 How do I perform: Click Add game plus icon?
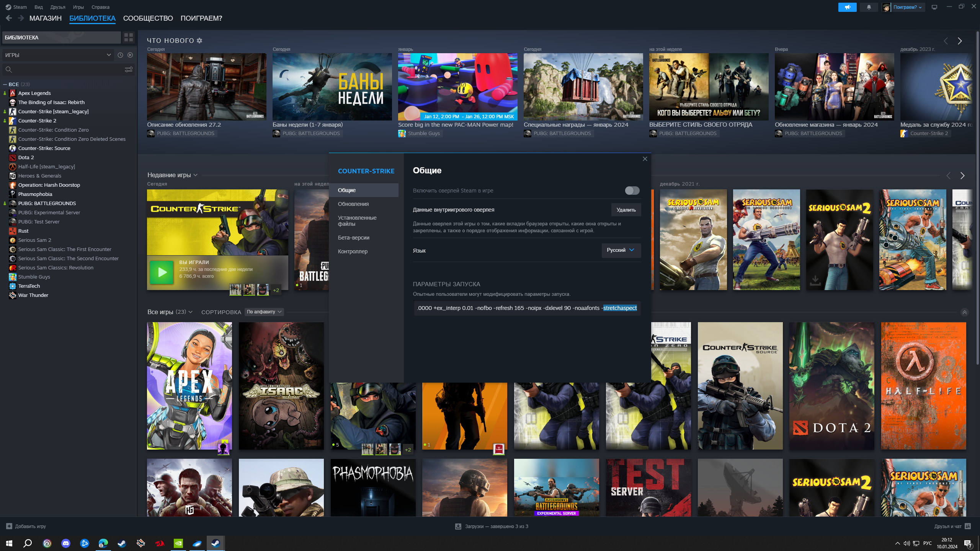pos(9,526)
